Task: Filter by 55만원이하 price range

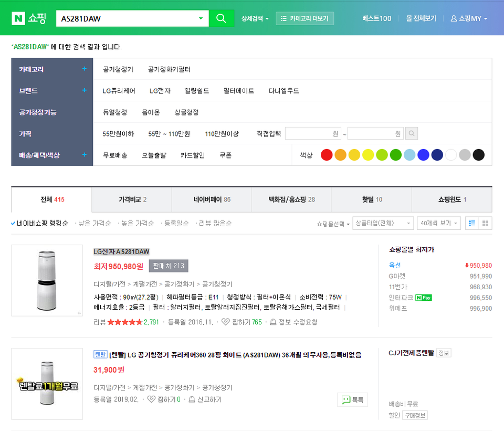Action: coord(118,134)
